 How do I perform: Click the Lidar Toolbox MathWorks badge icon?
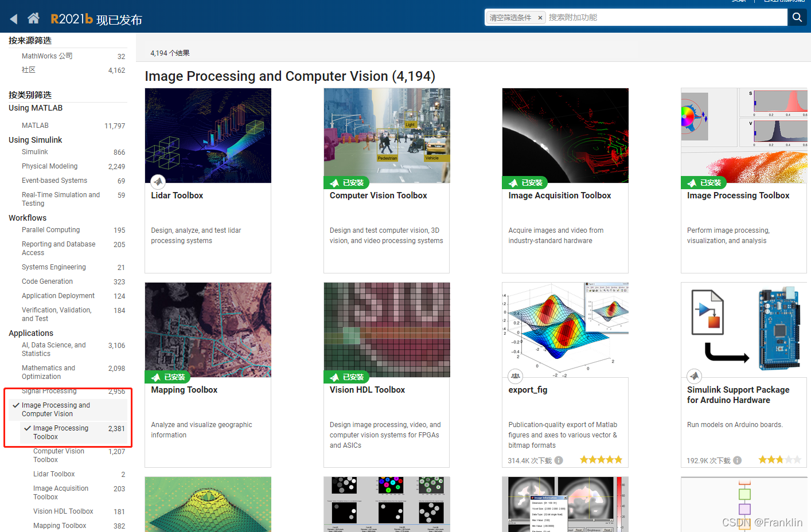click(158, 182)
